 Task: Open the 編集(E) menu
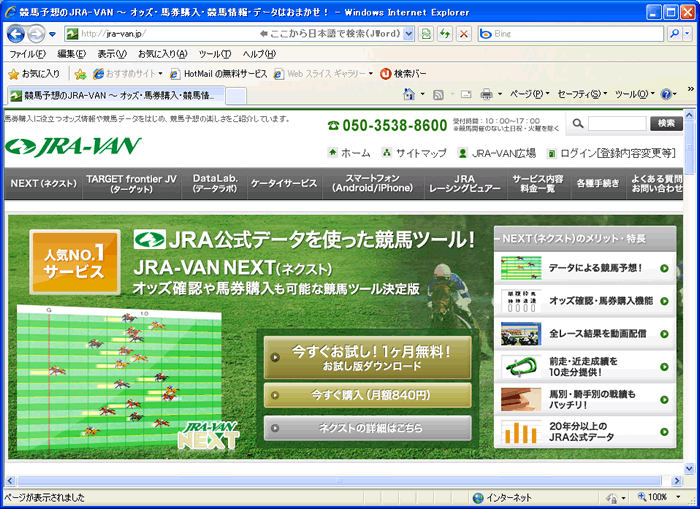71,54
